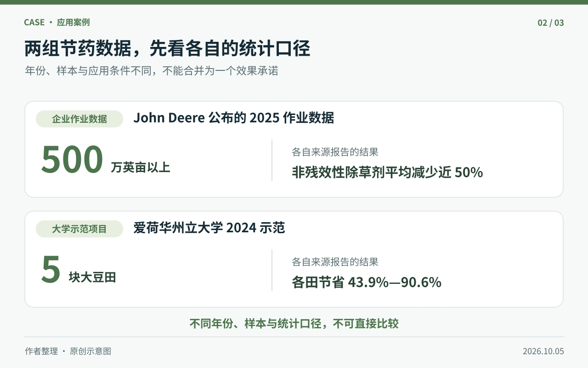Select the result "非残效性除草剂平均减少近 50%"
This screenshot has height=368, width=588.
[x=387, y=172]
